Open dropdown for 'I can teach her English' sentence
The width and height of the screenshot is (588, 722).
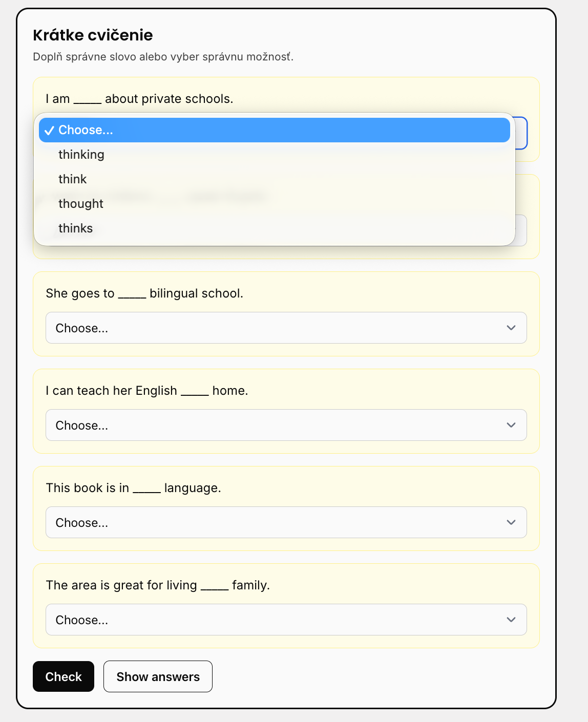pos(286,425)
